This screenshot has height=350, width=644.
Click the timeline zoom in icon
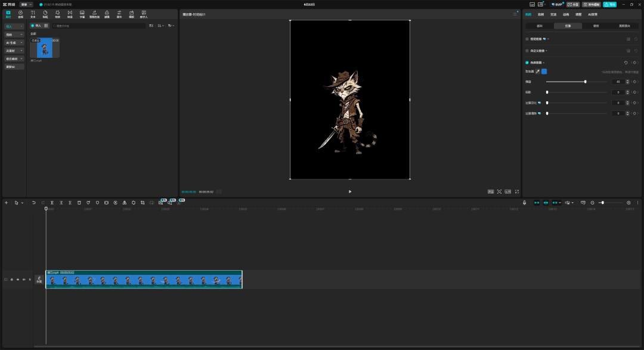click(628, 203)
